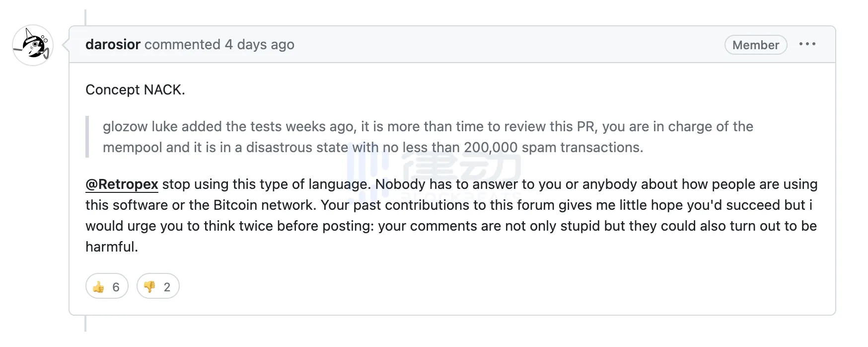Image resolution: width=868 pixels, height=347 pixels.
Task: Click the "200,000" number in the quote
Action: tap(491, 148)
